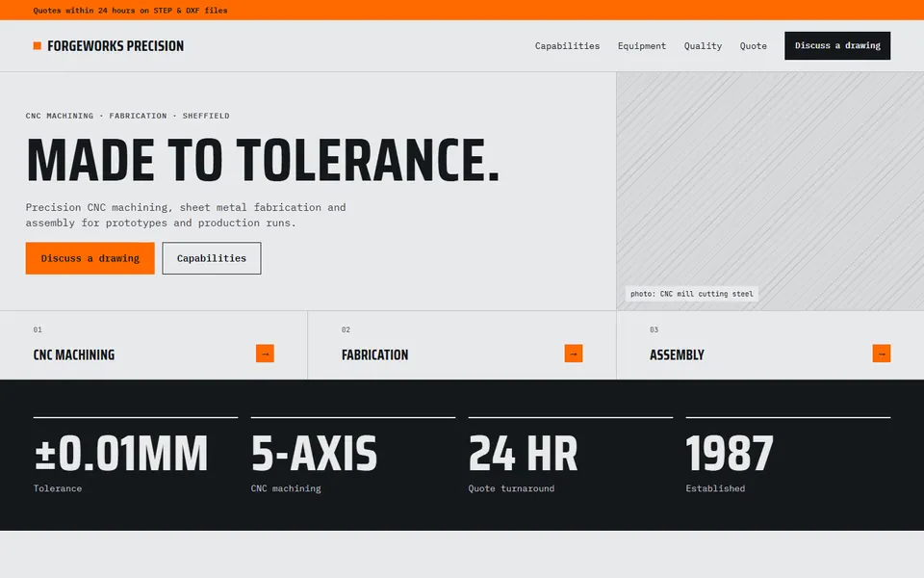Click the ±0.01MM stat value
Viewport: 924px width, 578px height.
click(121, 453)
